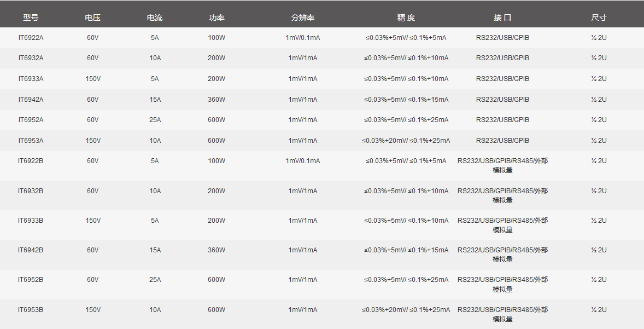Click the 尺寸 column header

599,18
